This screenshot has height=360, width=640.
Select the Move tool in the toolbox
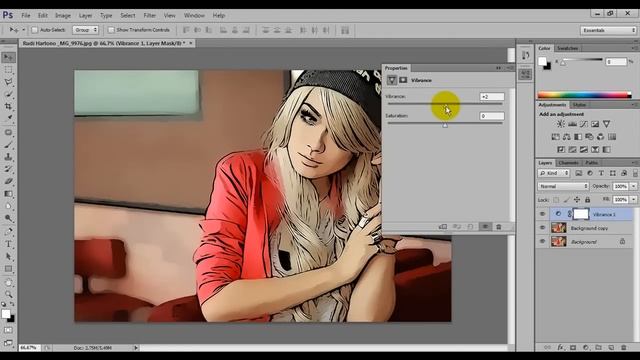coord(9,58)
